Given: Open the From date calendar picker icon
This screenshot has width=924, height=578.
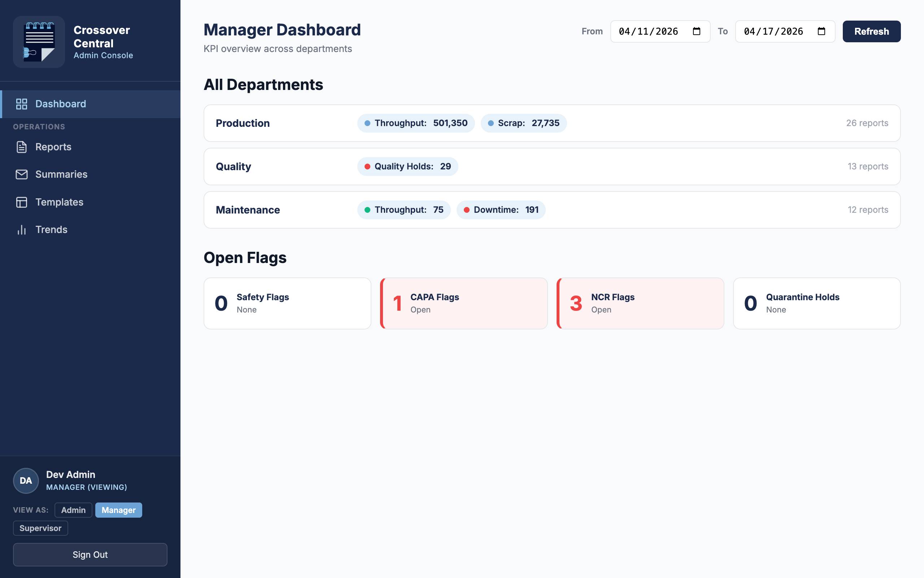Looking at the screenshot, I should 697,31.
